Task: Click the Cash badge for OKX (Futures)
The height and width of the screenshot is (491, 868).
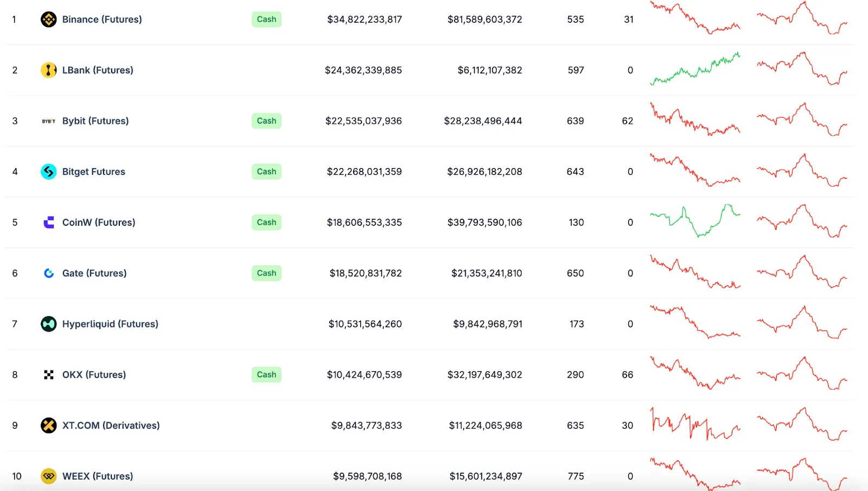Action: click(266, 375)
